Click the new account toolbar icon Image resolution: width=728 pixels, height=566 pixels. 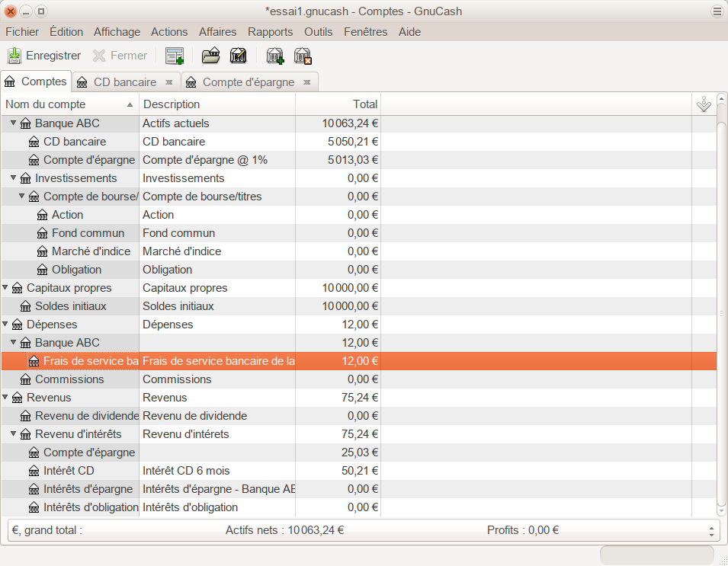[274, 56]
